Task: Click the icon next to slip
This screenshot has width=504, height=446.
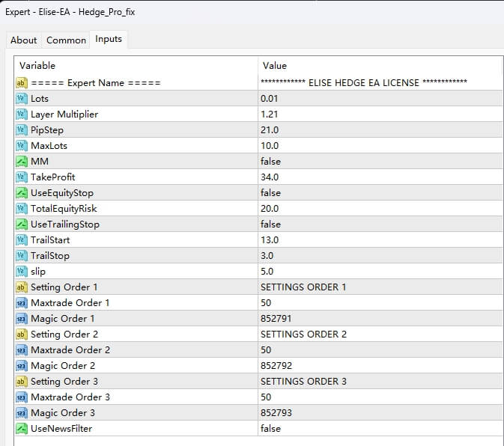Action: click(21, 272)
